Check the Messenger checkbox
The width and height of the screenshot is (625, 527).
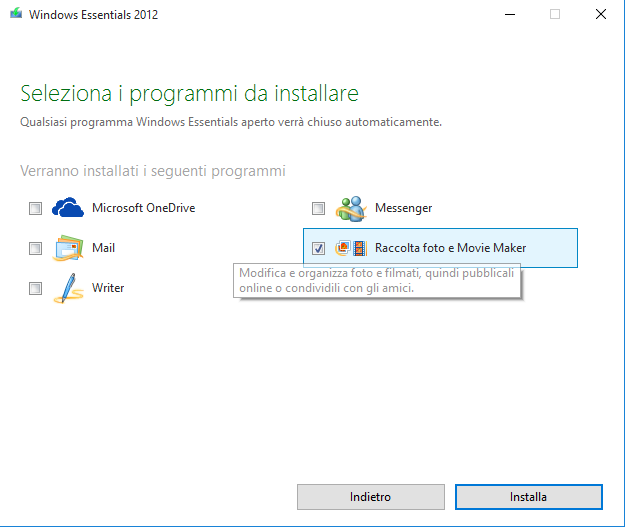[318, 208]
